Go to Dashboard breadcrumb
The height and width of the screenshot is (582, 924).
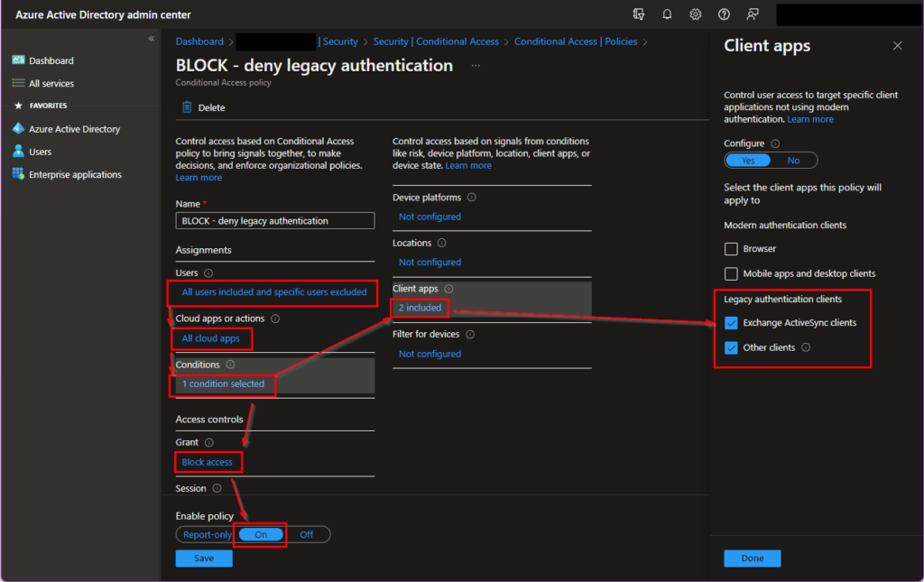(x=199, y=42)
